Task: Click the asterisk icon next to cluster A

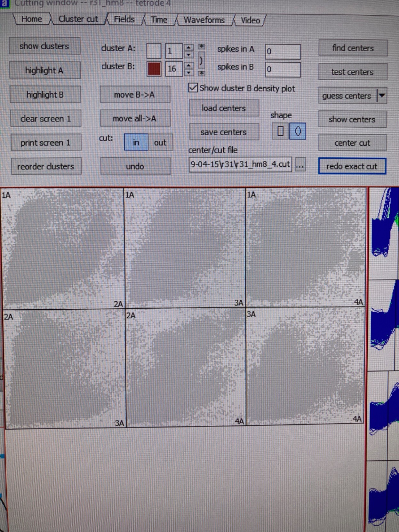Action: tap(201, 47)
